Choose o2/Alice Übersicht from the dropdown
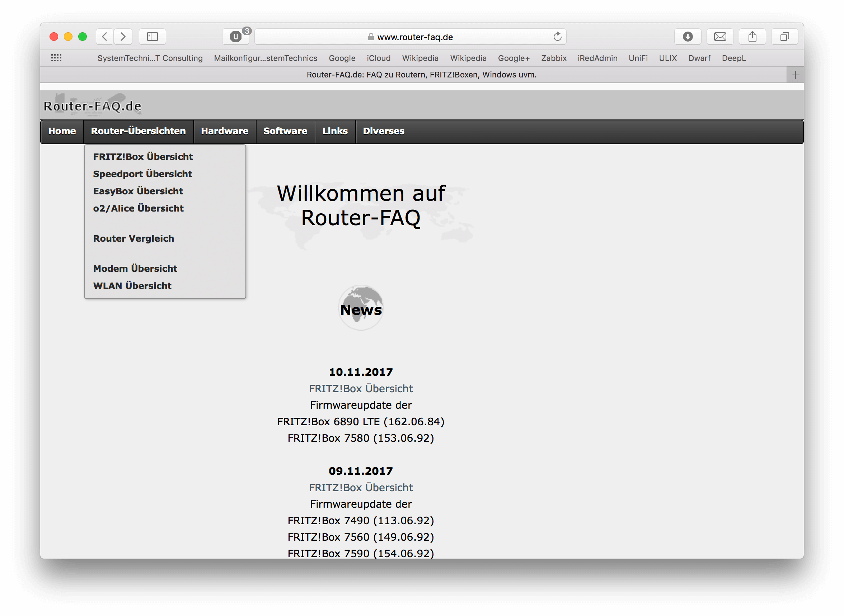The height and width of the screenshot is (616, 844). (139, 208)
